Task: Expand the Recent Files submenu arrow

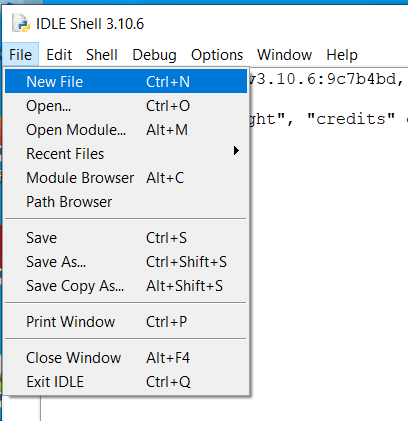Action: (236, 151)
